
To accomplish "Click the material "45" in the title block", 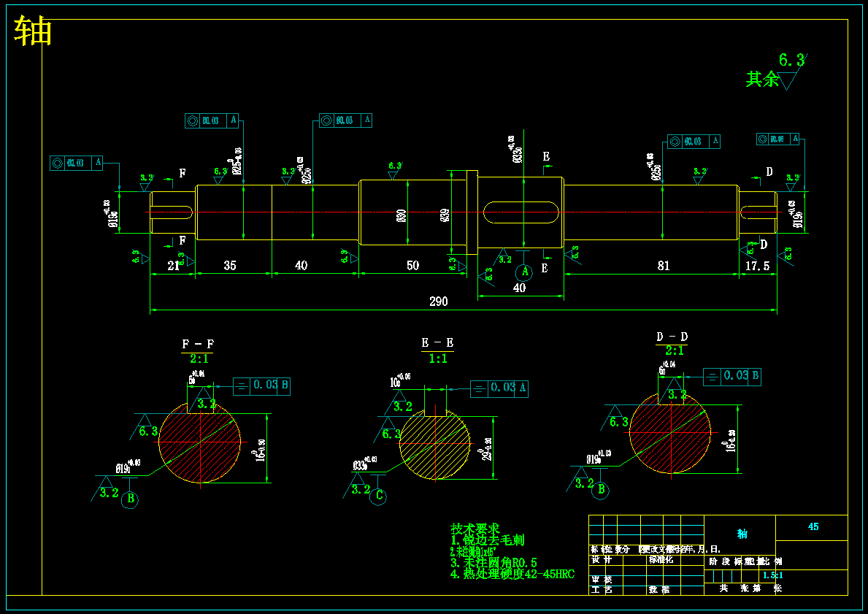I will coord(813,526).
